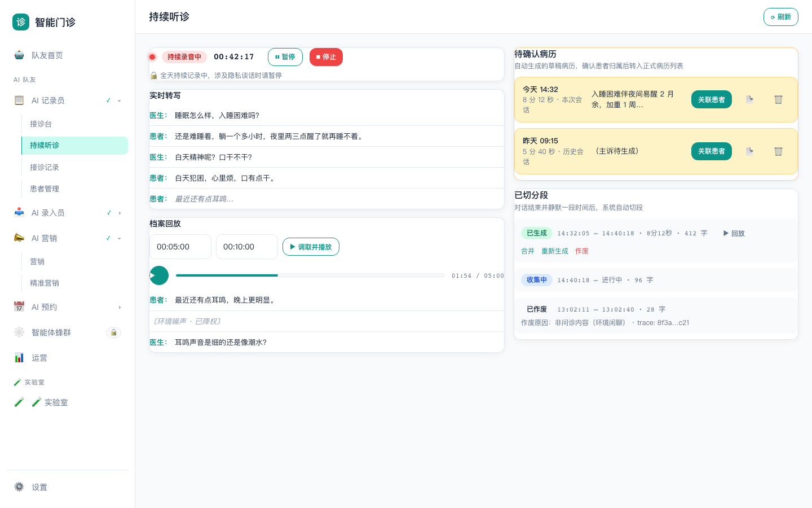Screen dimensions: 812x508
Task: Expand the AI 预约 section arrow
Action: (x=120, y=308)
